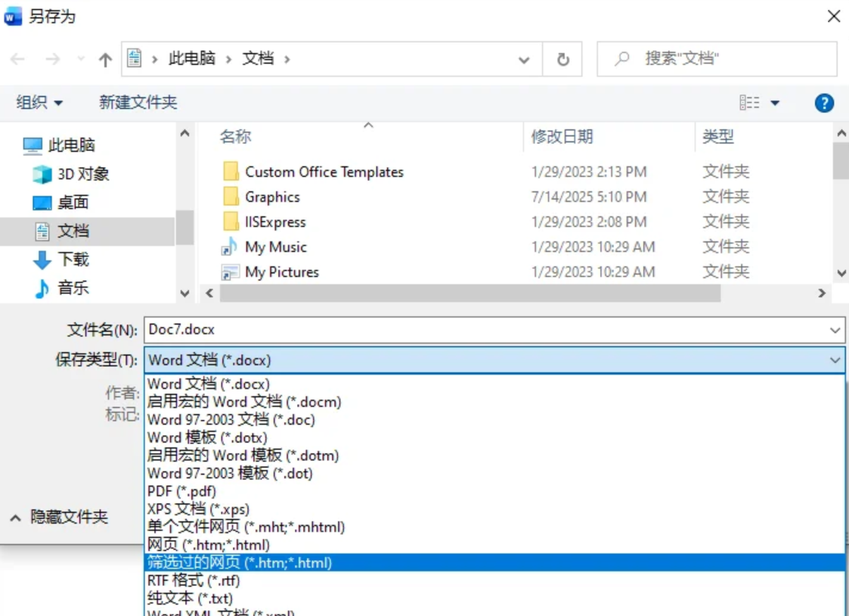Screen dimensions: 849x616
Task: Click the Back navigation arrow
Action: click(18, 59)
